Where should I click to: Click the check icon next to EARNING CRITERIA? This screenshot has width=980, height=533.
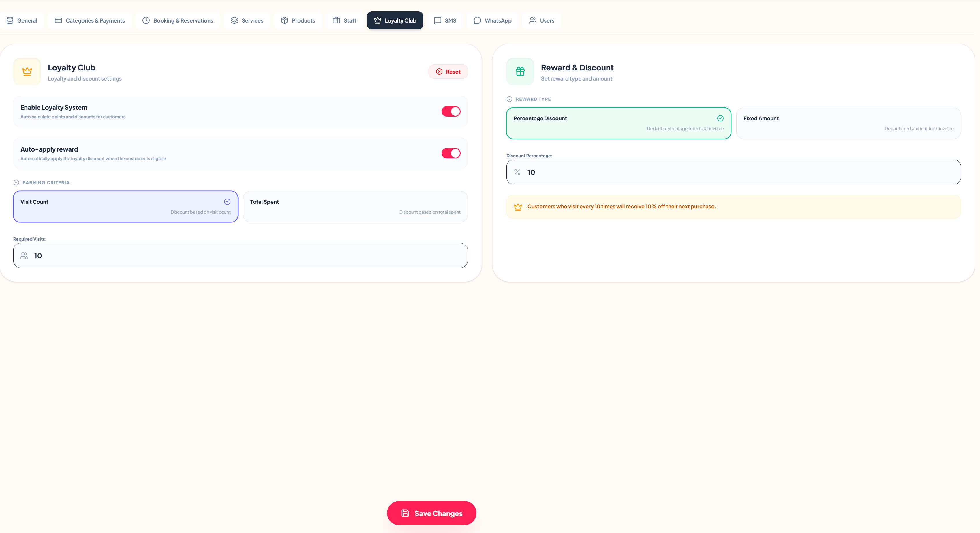point(16,183)
